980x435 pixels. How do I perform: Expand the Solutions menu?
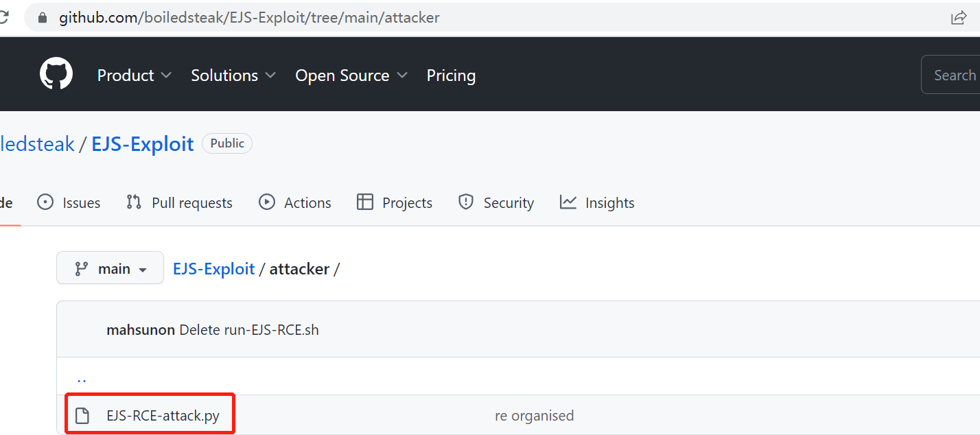pyautogui.click(x=233, y=75)
